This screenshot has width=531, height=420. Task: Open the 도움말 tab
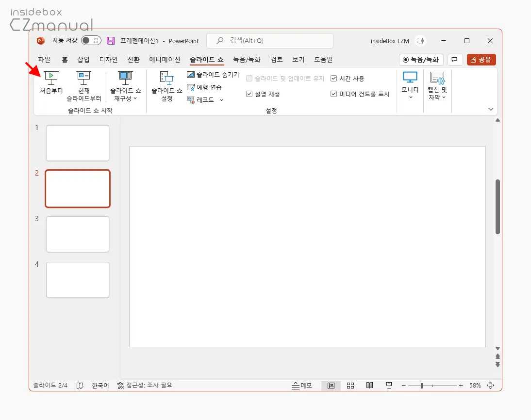(323, 60)
